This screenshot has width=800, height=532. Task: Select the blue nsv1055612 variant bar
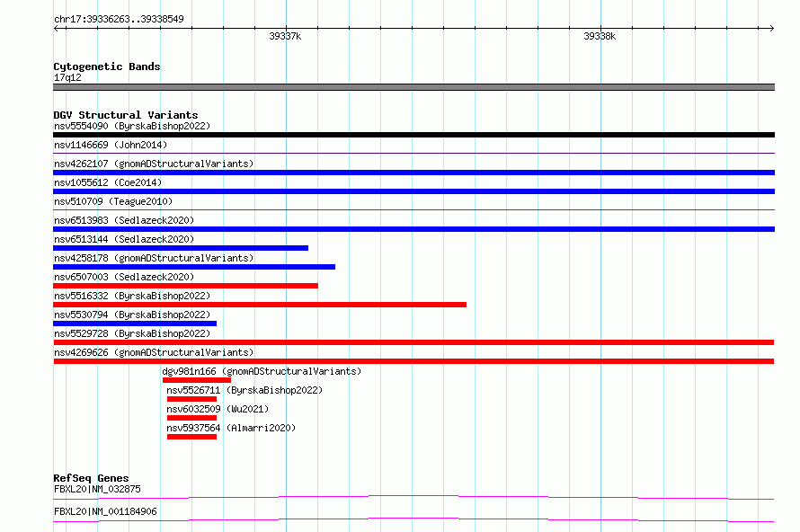(x=413, y=191)
